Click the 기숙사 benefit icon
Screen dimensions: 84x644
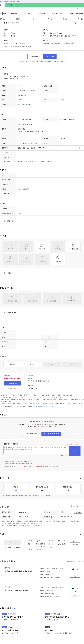(26, 247)
